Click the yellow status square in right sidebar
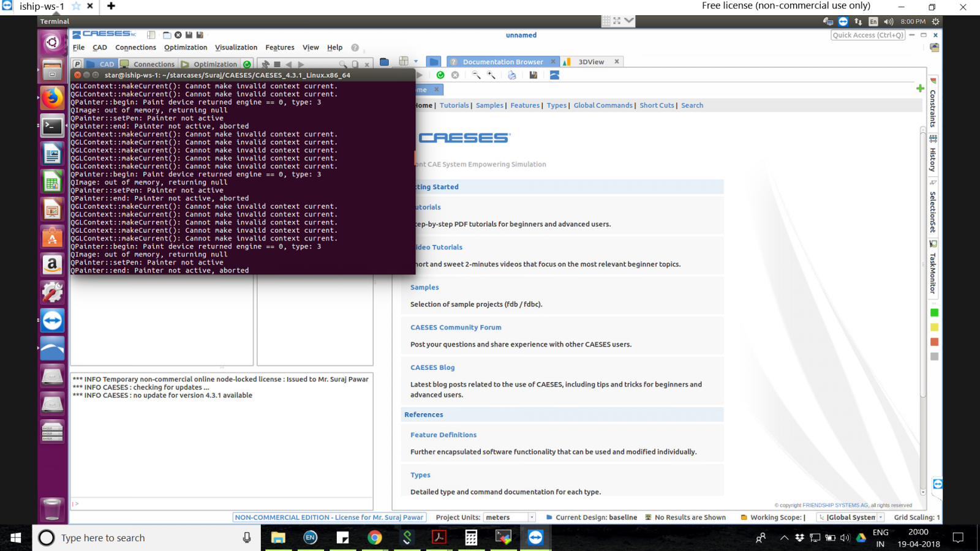This screenshot has height=551, width=980. 934,328
